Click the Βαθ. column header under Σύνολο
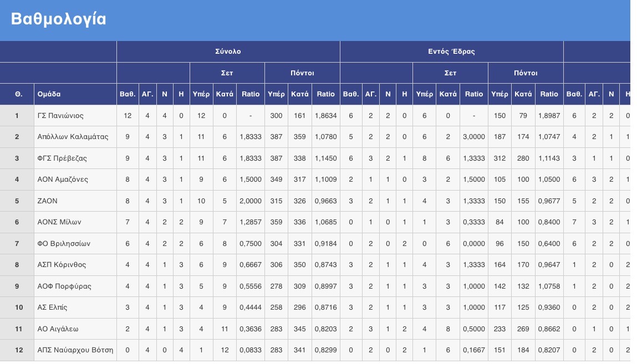This screenshot has width=637, height=364. click(127, 94)
